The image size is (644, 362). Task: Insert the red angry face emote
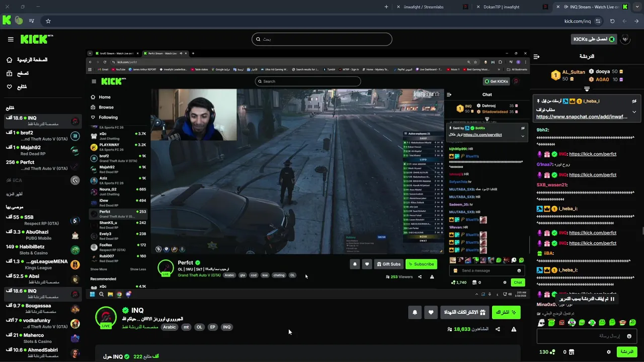click(562, 323)
